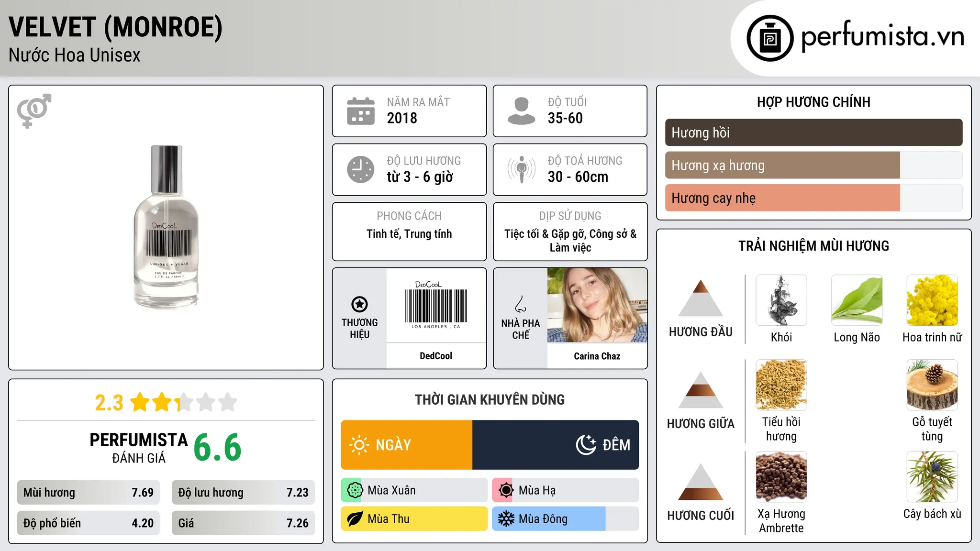The image size is (980, 551).
Task: Click the summer sun icon for Mùa Hạ
Action: click(x=506, y=490)
